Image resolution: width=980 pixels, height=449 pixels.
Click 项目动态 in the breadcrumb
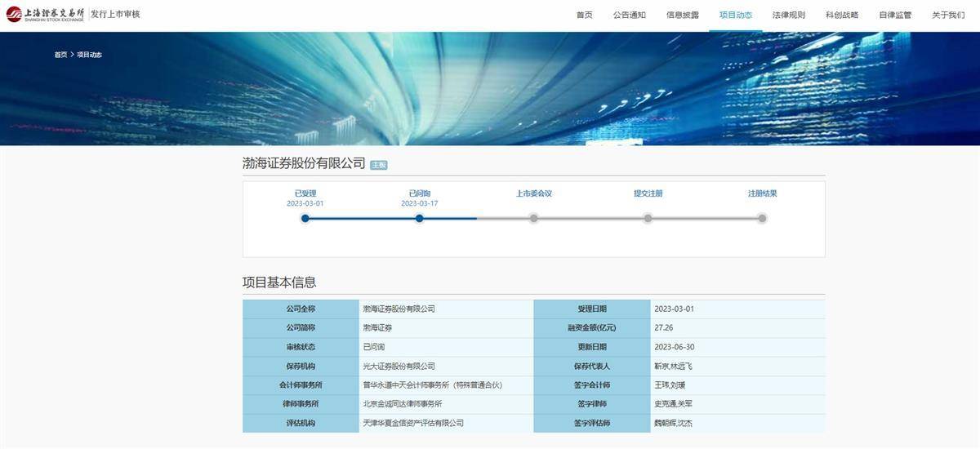coord(89,55)
